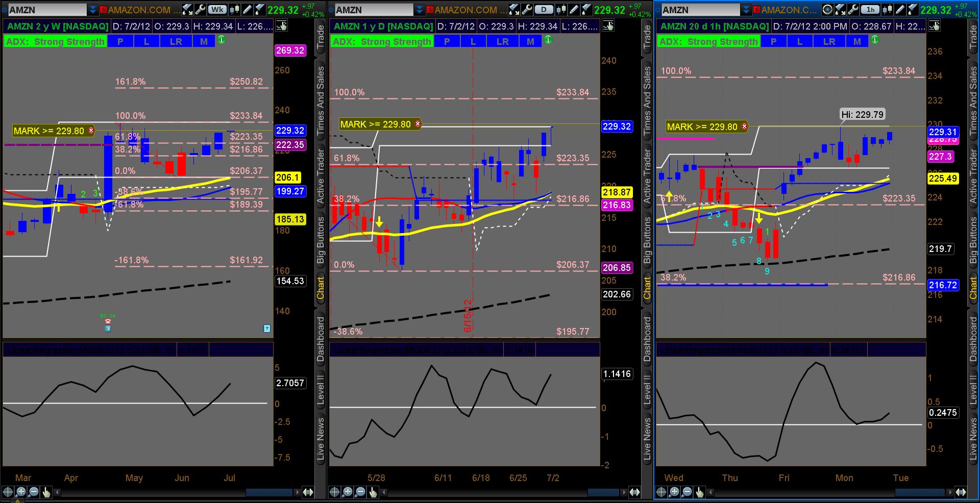Screen dimensions: 980x503
Task: Remove the MARK >= 229.80 alert on daily chart
Action: tap(418, 124)
